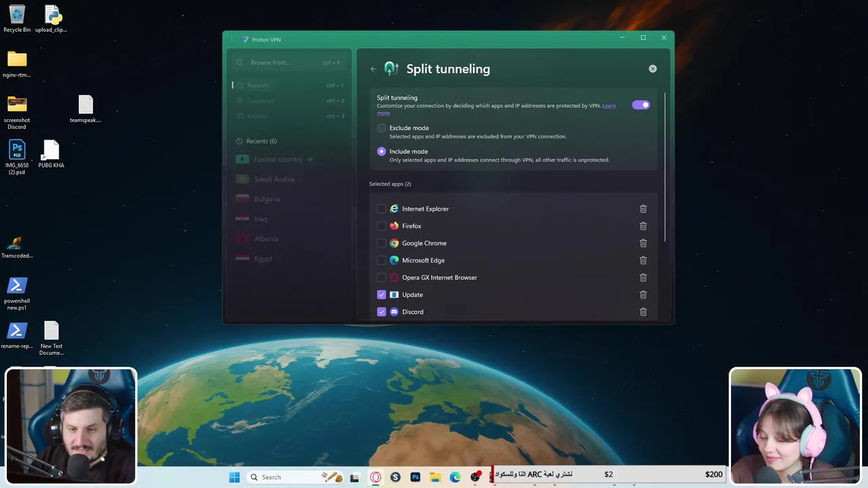Switch to the Countries tab
The height and width of the screenshot is (488, 868).
(x=289, y=101)
